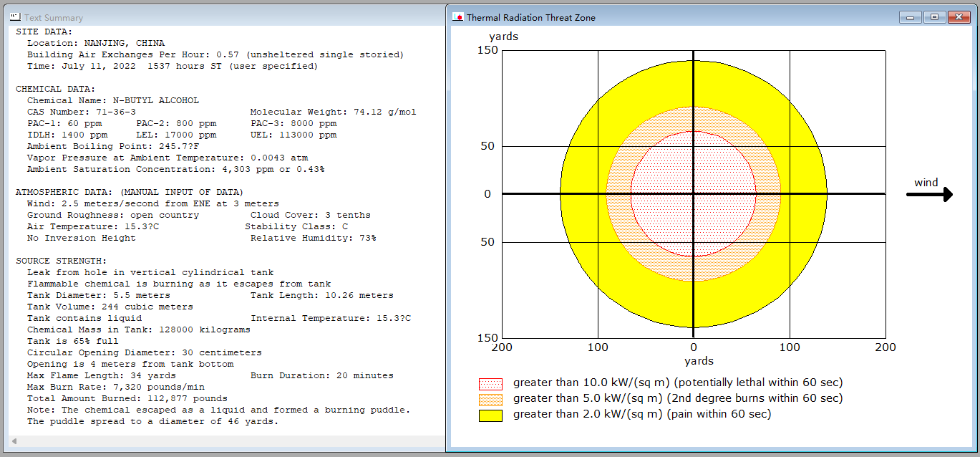Click the 'Wind: 2.5 meters/second' line
Viewport: 980px width, 457px height.
(153, 203)
